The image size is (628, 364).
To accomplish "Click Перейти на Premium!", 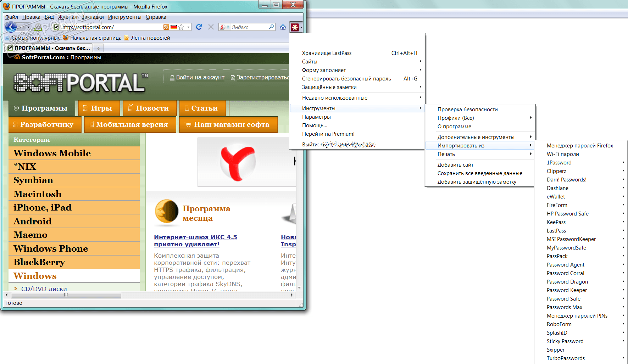I will point(357,134).
